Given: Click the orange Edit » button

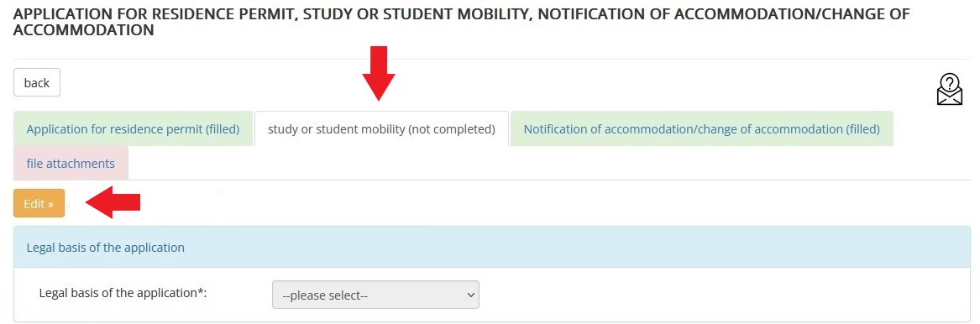Looking at the screenshot, I should pyautogui.click(x=39, y=203).
